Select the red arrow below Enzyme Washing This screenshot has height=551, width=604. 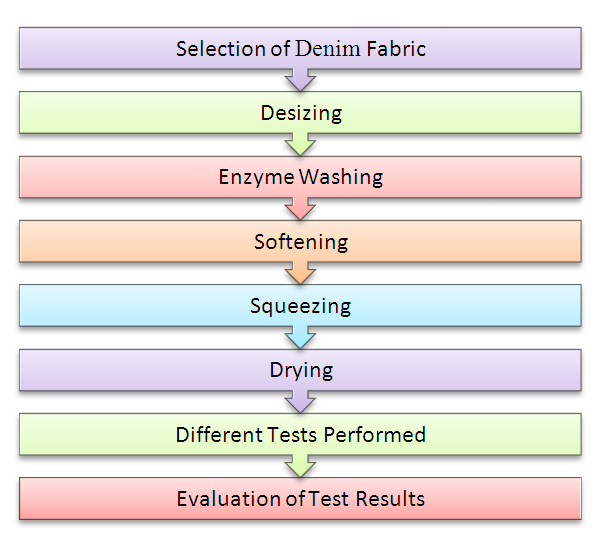pyautogui.click(x=301, y=208)
